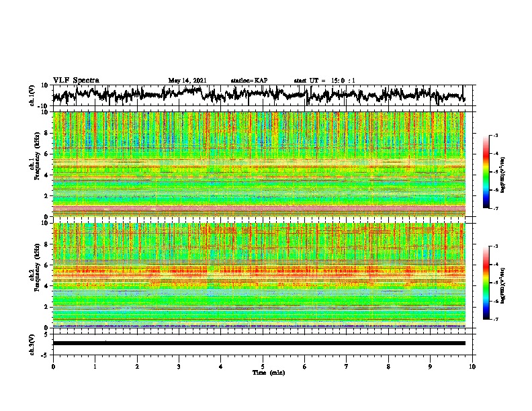Click the "-5" label on ch.1 color scale
Screen dimensions: 532x411
click(x=495, y=172)
